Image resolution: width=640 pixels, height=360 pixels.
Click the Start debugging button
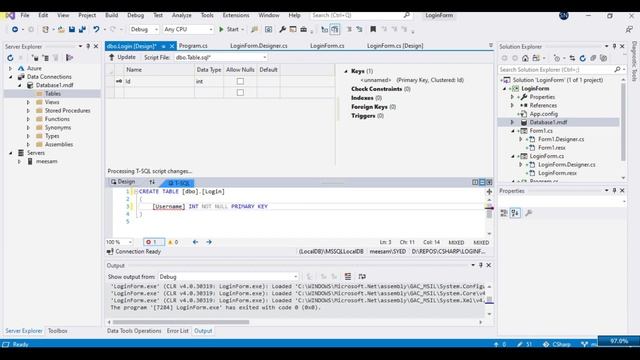point(231,29)
